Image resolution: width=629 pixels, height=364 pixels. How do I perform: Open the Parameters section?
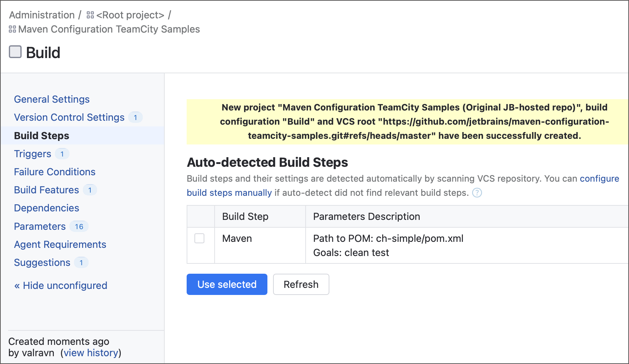pyautogui.click(x=40, y=226)
